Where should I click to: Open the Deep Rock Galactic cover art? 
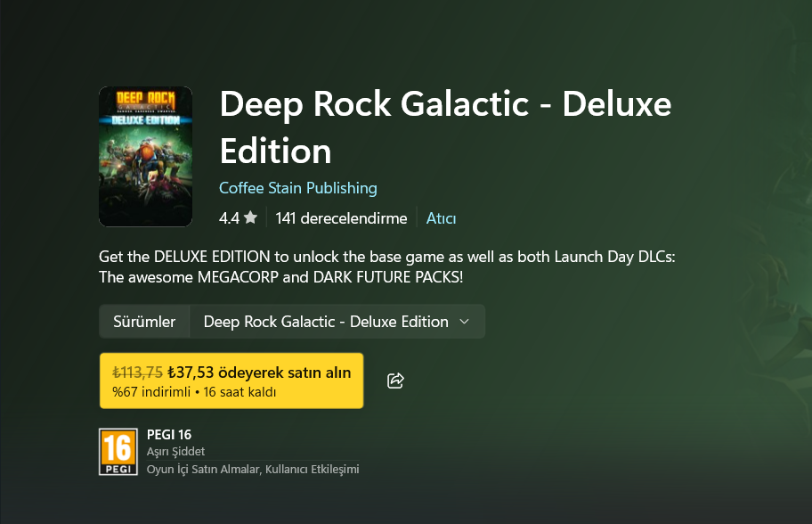(145, 157)
